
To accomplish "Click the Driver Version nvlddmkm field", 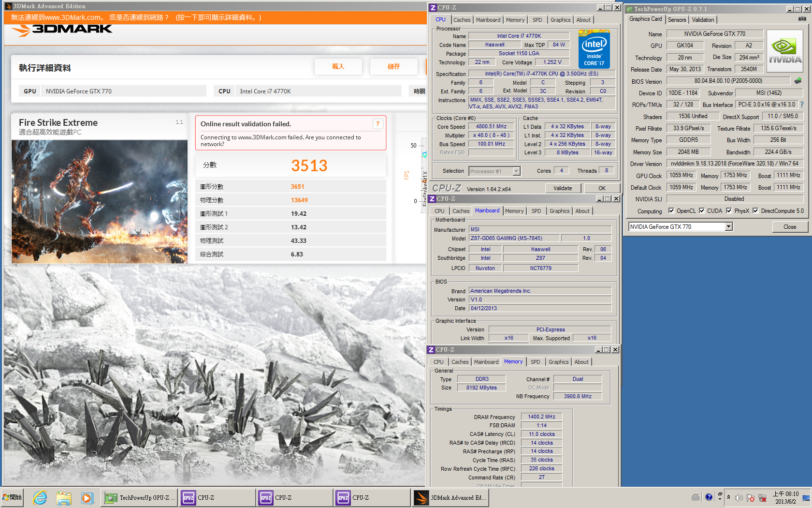I will click(734, 164).
